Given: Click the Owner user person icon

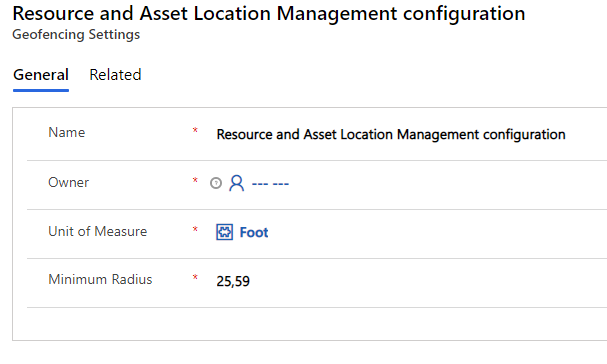Looking at the screenshot, I should tap(237, 183).
